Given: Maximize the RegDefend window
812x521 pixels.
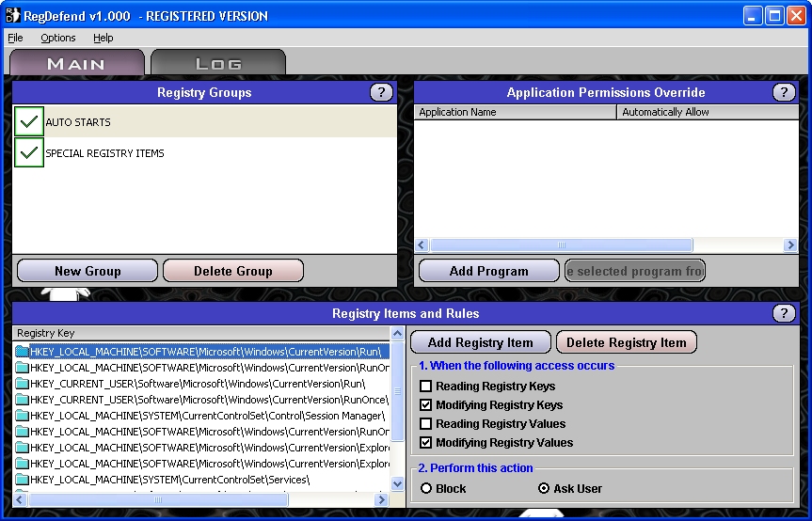Looking at the screenshot, I should 774,16.
